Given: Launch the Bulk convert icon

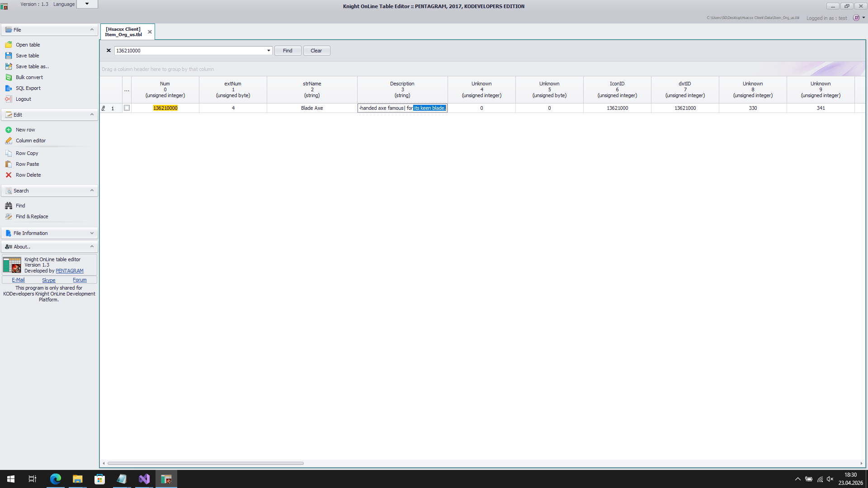Looking at the screenshot, I should [9, 77].
